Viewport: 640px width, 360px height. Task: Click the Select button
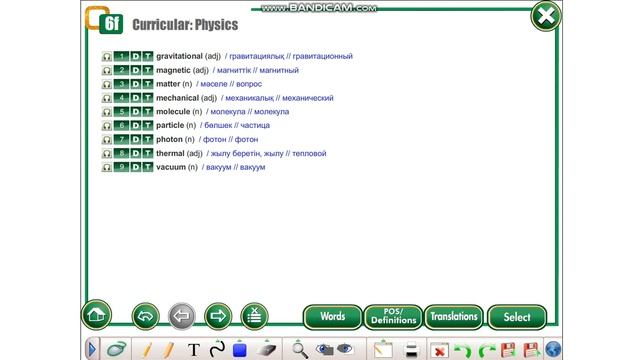pos(517,317)
